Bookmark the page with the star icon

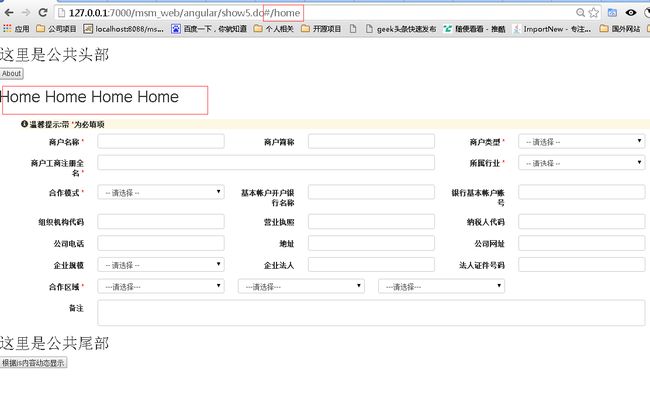[x=594, y=13]
